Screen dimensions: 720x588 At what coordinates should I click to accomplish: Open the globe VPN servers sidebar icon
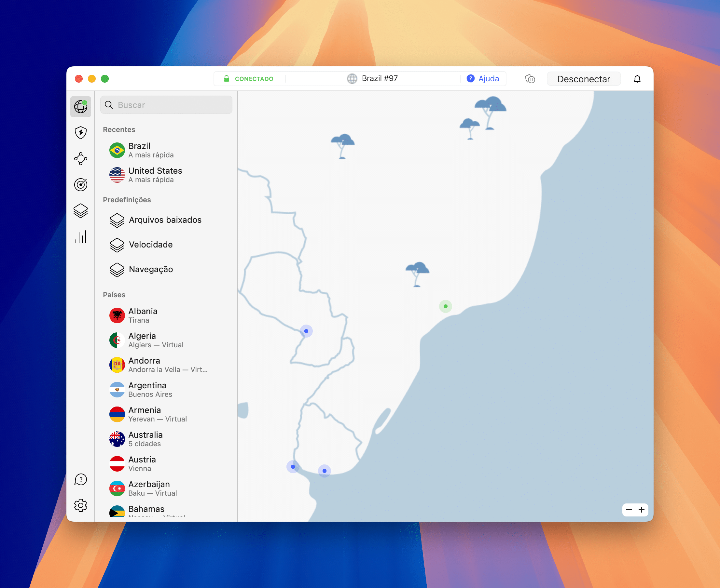(81, 106)
